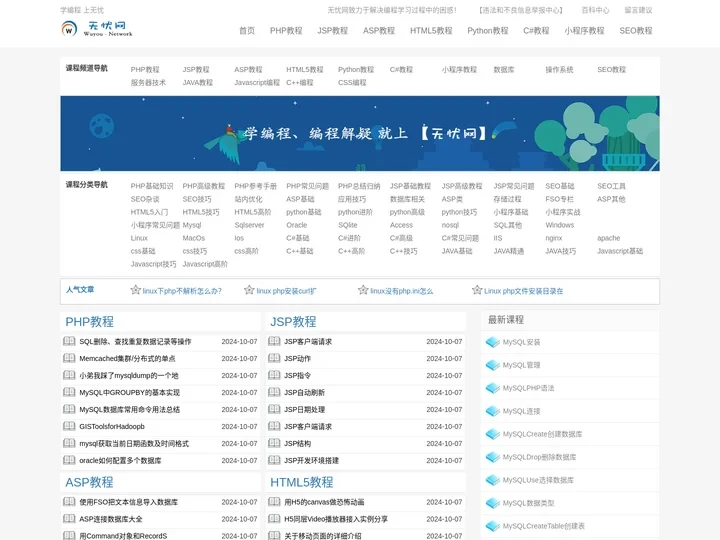The image size is (720, 540).
Task: Open article 小弟我踩了mysqldump的一个地
Action: point(129,376)
